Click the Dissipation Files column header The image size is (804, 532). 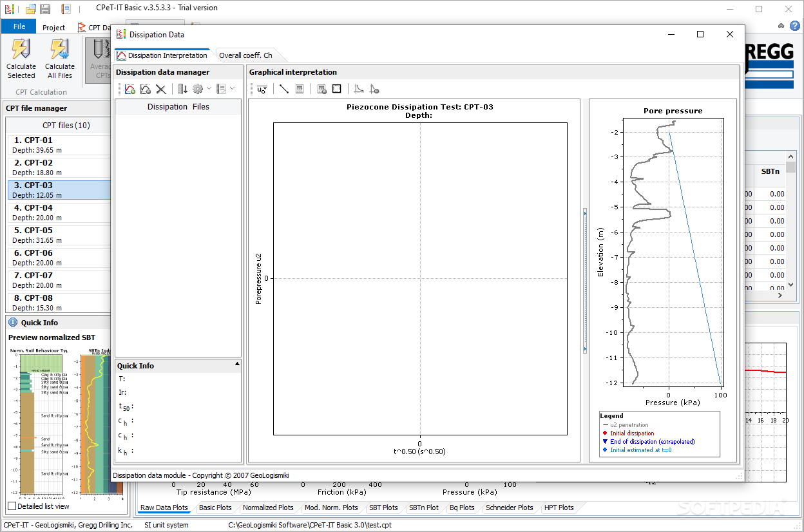pos(178,107)
